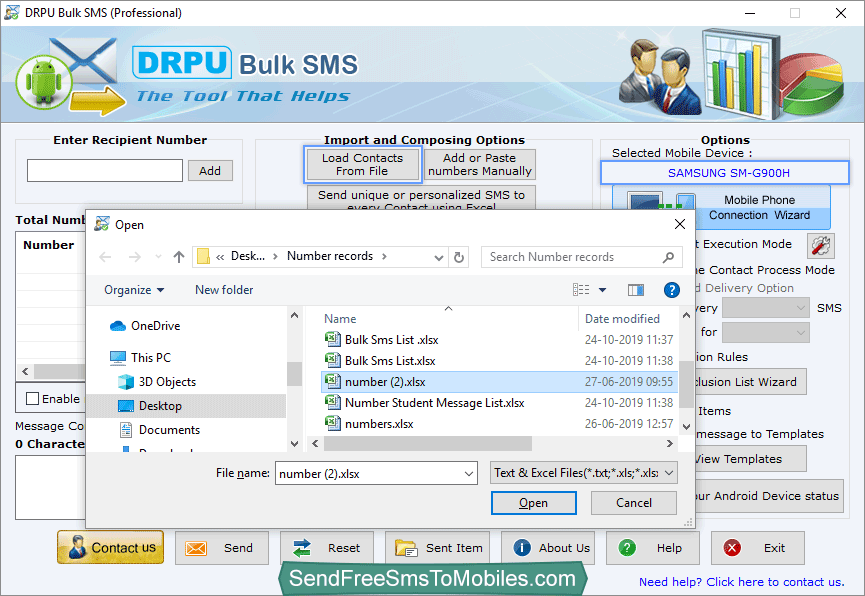The height and width of the screenshot is (596, 865).
Task: Click the Add recipient button
Action: [210, 171]
